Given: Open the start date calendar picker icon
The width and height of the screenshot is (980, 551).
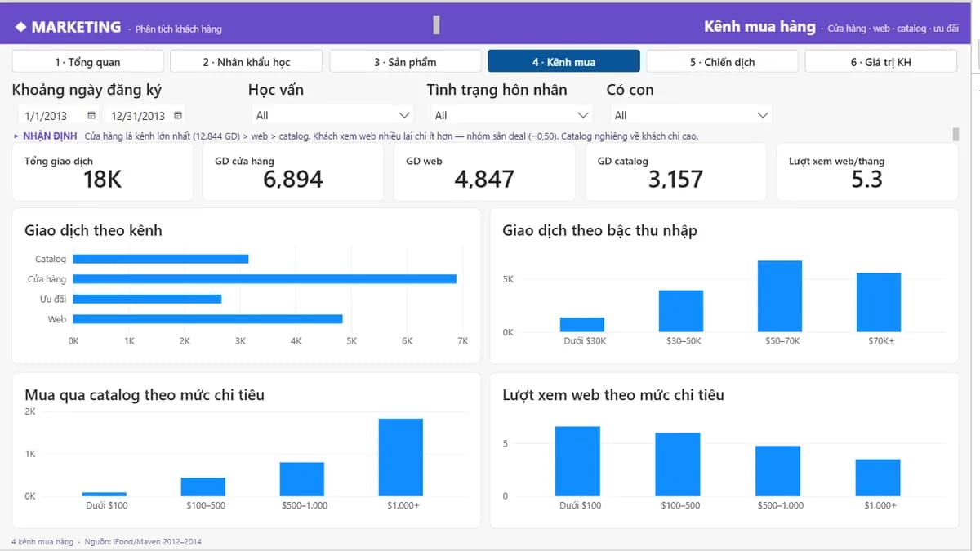Looking at the screenshot, I should tap(91, 116).
